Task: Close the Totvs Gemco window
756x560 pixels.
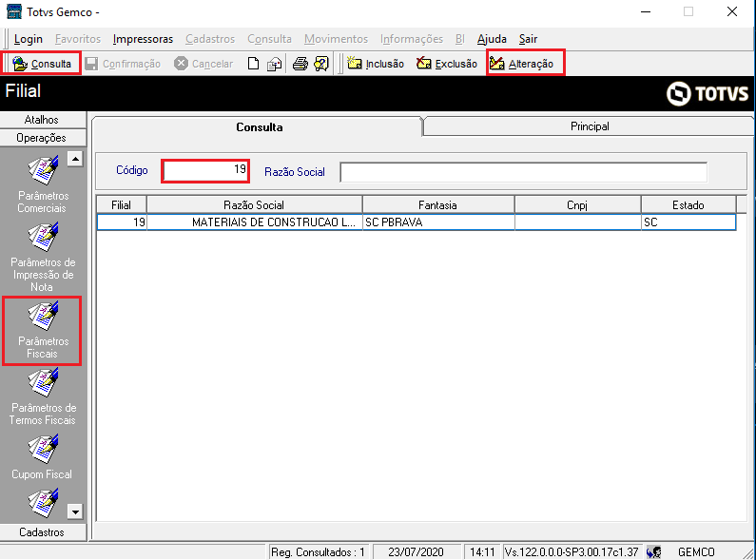Action: [x=732, y=12]
